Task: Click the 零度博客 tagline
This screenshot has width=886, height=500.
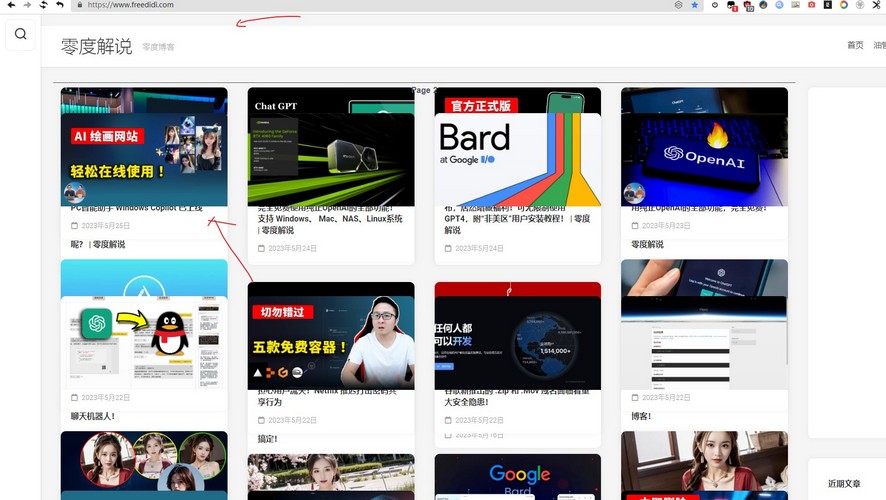Action: point(158,47)
